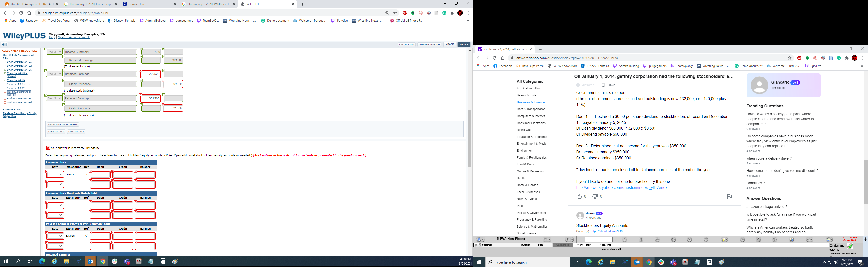This screenshot has width=868, height=267.
Task: Open Microsoft Teams from right taskbar
Action: click(x=673, y=262)
